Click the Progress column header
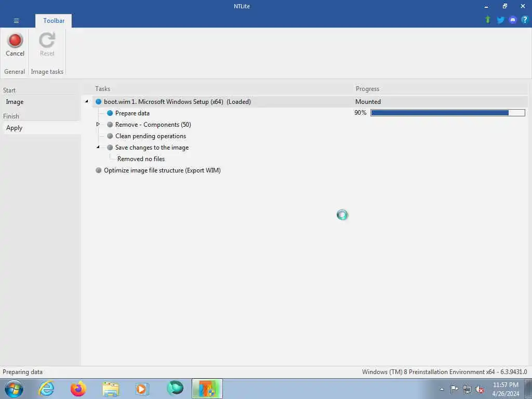This screenshot has width=532, height=399. coord(367,88)
